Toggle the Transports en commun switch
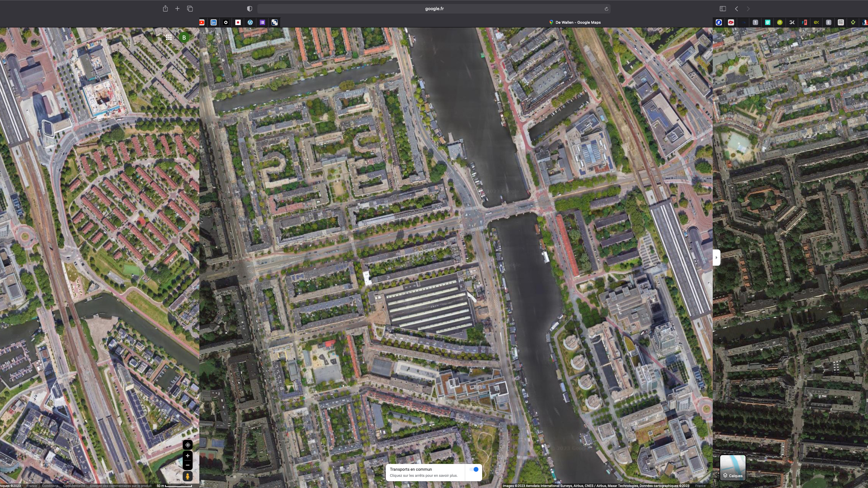Viewport: 868px width, 488px height. click(x=474, y=469)
